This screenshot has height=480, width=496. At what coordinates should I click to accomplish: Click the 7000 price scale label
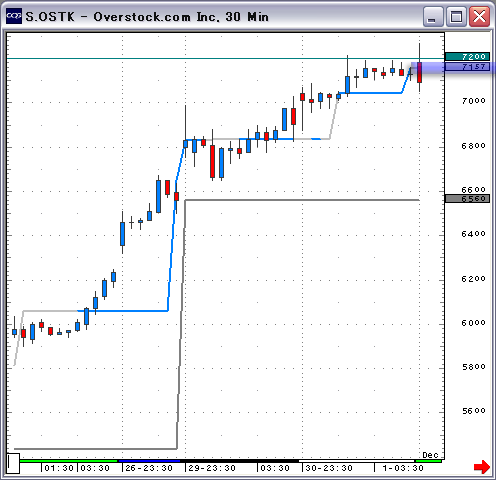[x=473, y=101]
